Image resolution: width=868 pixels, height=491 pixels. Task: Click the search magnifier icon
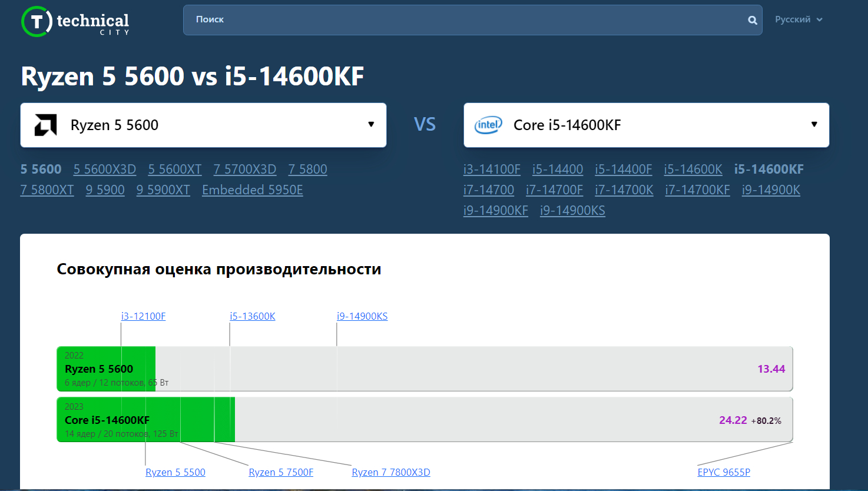753,20
